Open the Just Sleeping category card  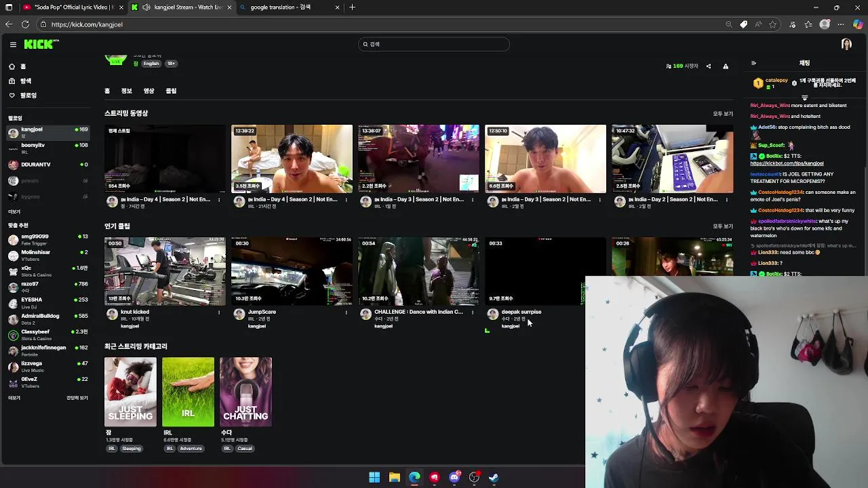[130, 392]
